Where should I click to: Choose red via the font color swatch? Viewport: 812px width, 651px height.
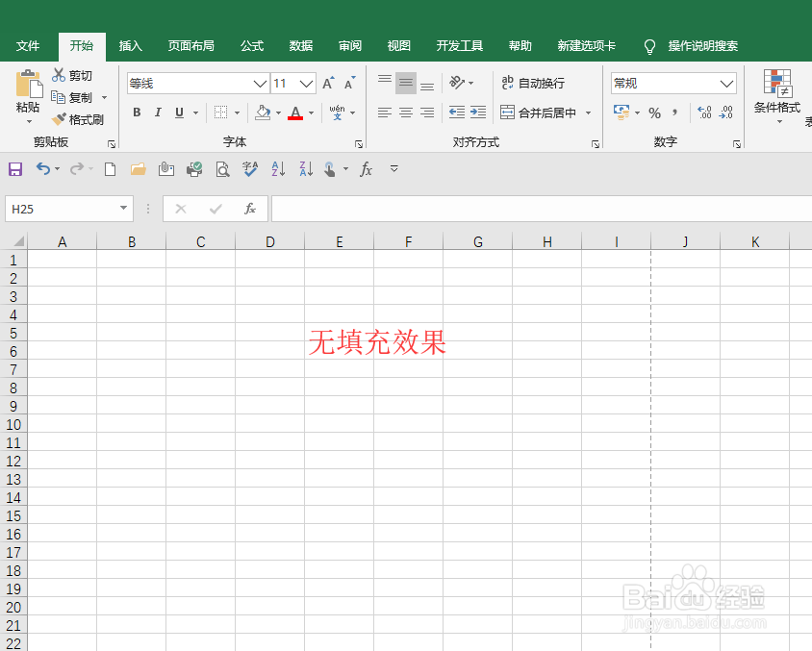point(296,113)
